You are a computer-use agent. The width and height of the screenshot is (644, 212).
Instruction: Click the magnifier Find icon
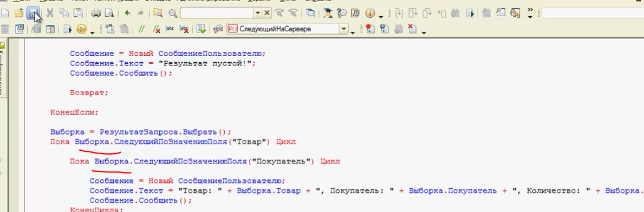[173, 13]
